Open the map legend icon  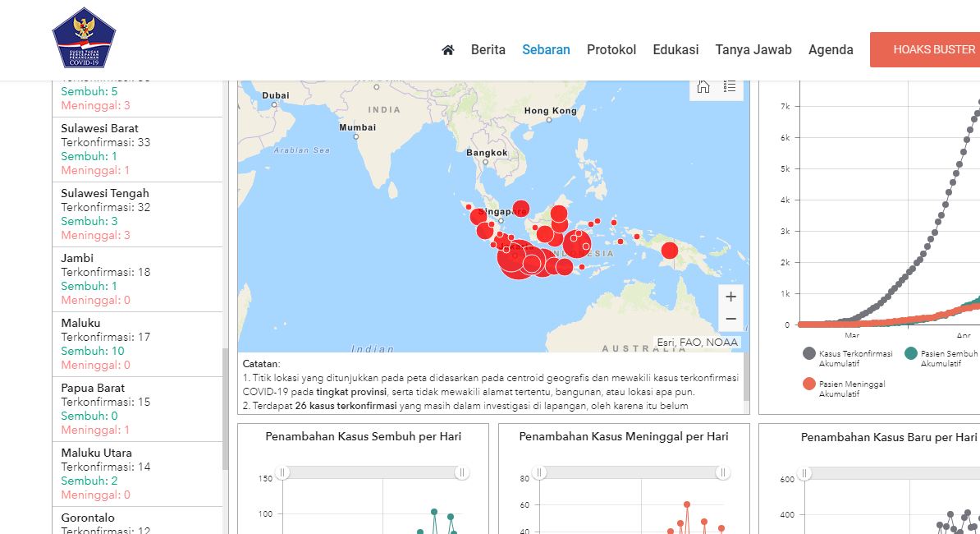pyautogui.click(x=730, y=86)
